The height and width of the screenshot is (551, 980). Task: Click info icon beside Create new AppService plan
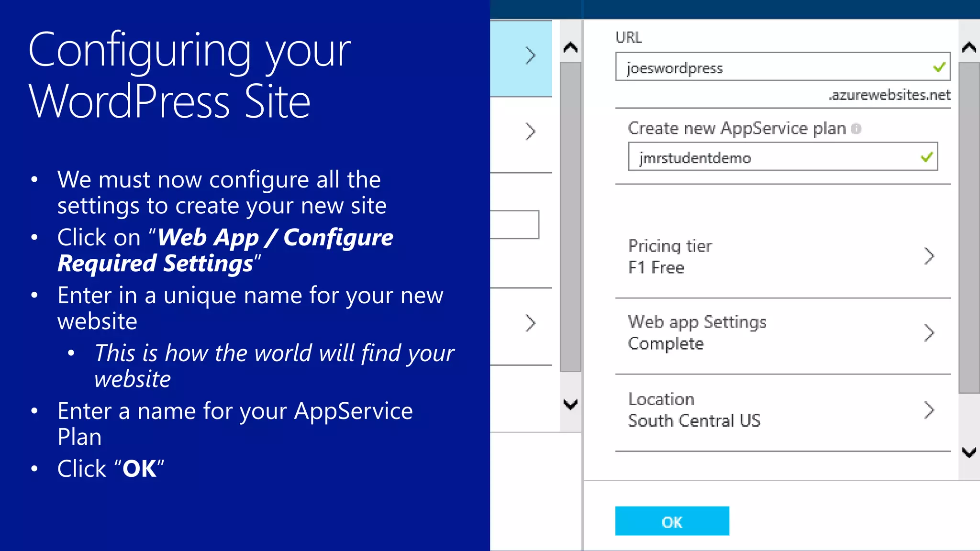(857, 129)
